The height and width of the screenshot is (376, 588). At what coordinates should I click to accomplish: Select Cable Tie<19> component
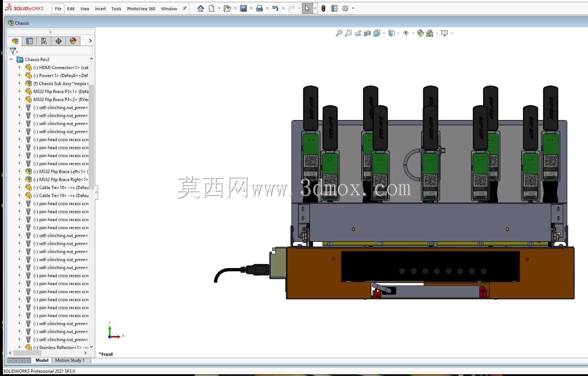coord(57,195)
